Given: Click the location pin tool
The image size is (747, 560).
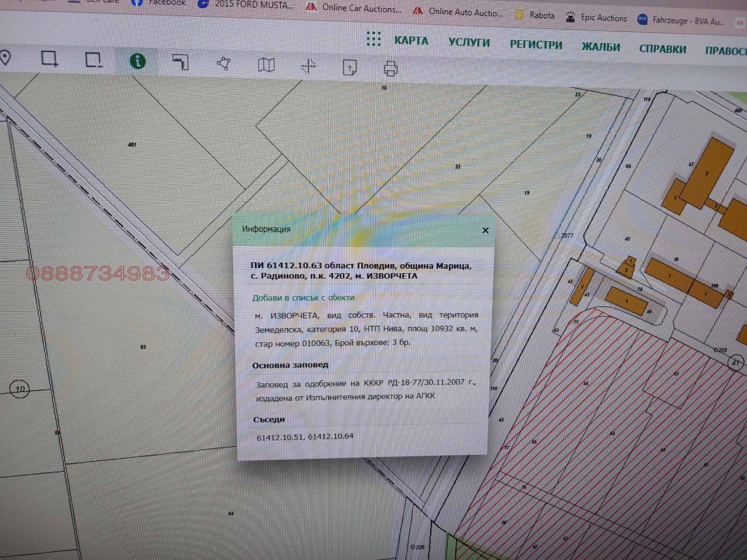Looking at the screenshot, I should [5, 58].
